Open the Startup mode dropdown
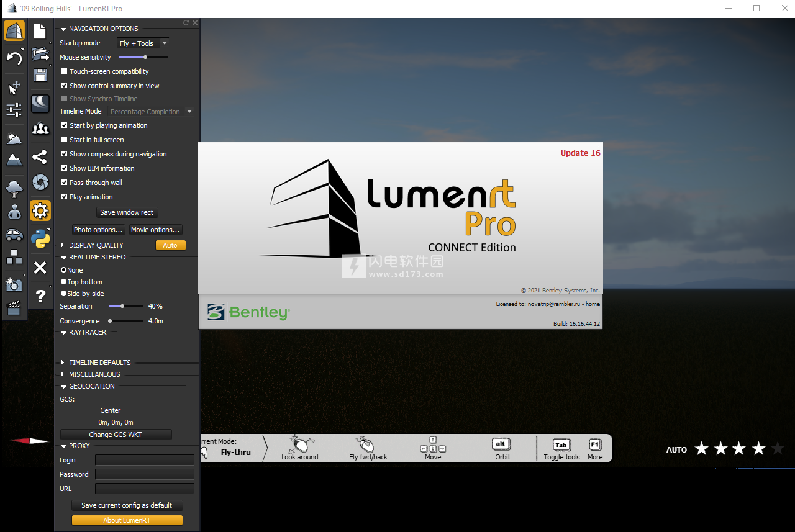The height and width of the screenshot is (532, 795). click(x=143, y=43)
